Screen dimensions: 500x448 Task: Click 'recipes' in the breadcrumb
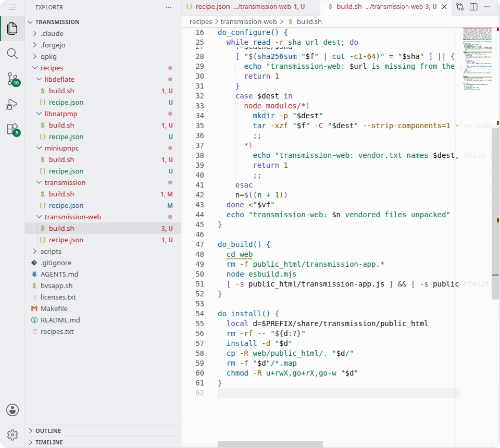pyautogui.click(x=201, y=22)
